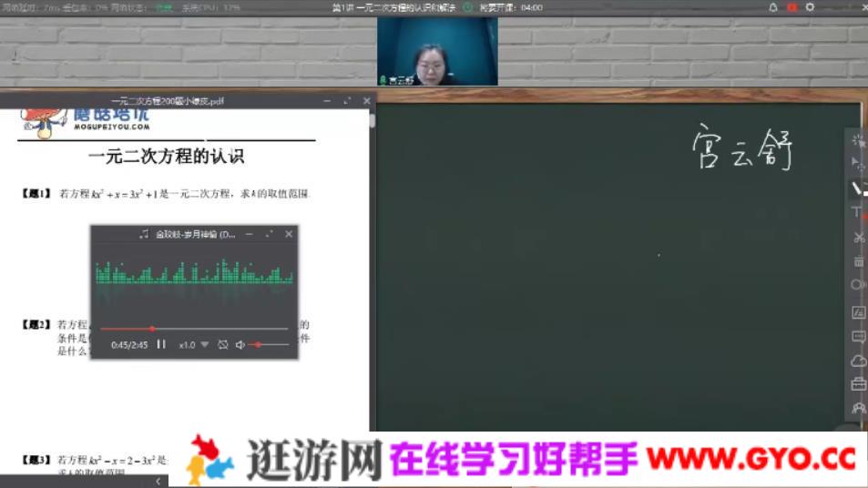Image resolution: width=868 pixels, height=488 pixels.
Task: Click the 【题3】 question text in PDF
Action: 94,460
